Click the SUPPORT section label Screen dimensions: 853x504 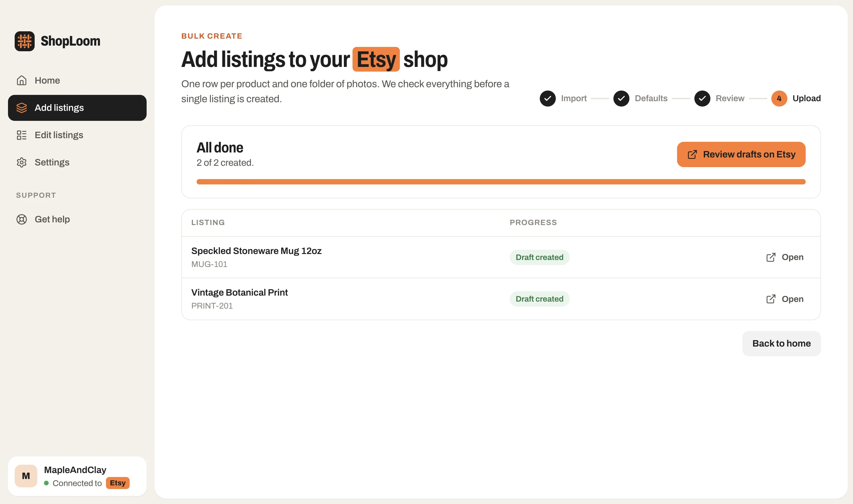36,195
